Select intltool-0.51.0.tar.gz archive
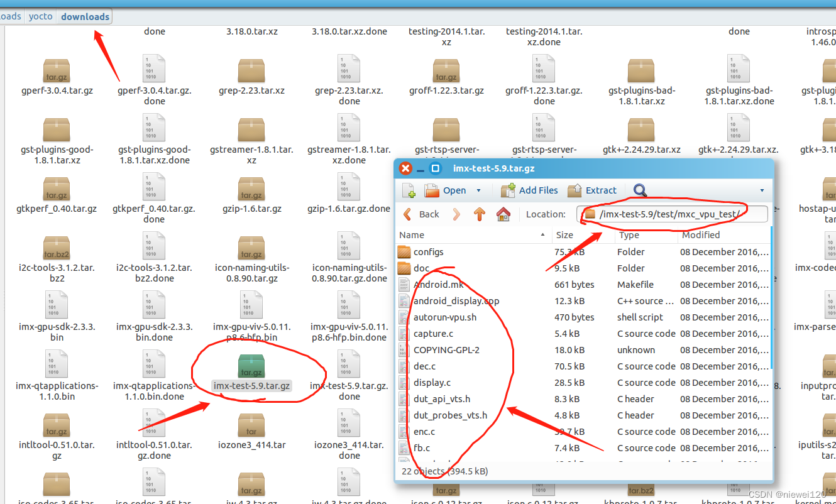 click(57, 437)
